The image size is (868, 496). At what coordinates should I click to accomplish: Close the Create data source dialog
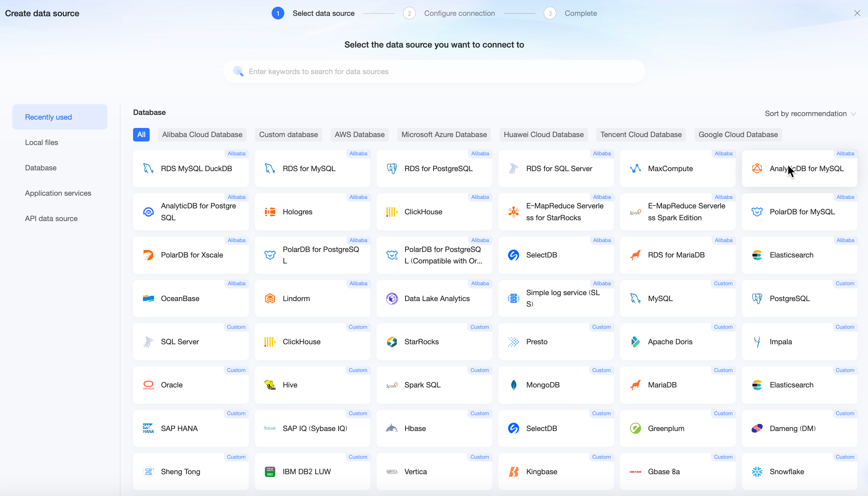pos(857,13)
